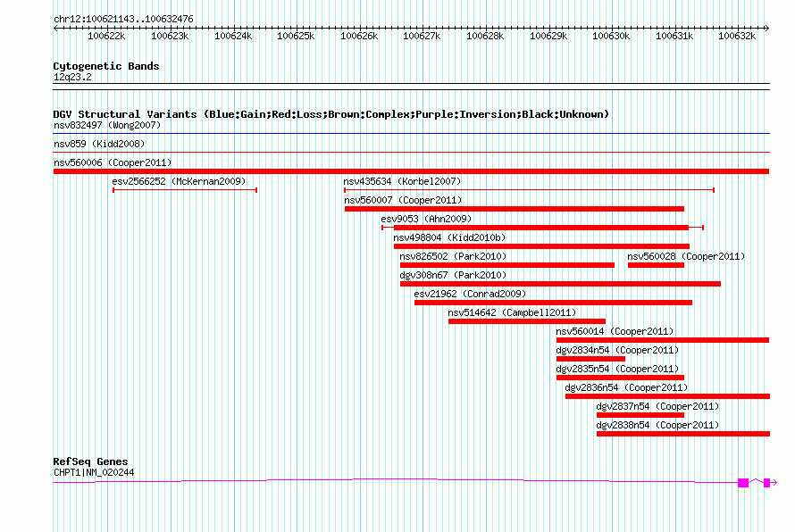Screen dimensions: 795x532
Task: Select dgv2838n54 (Cooper2011) label
Action: pos(657,425)
